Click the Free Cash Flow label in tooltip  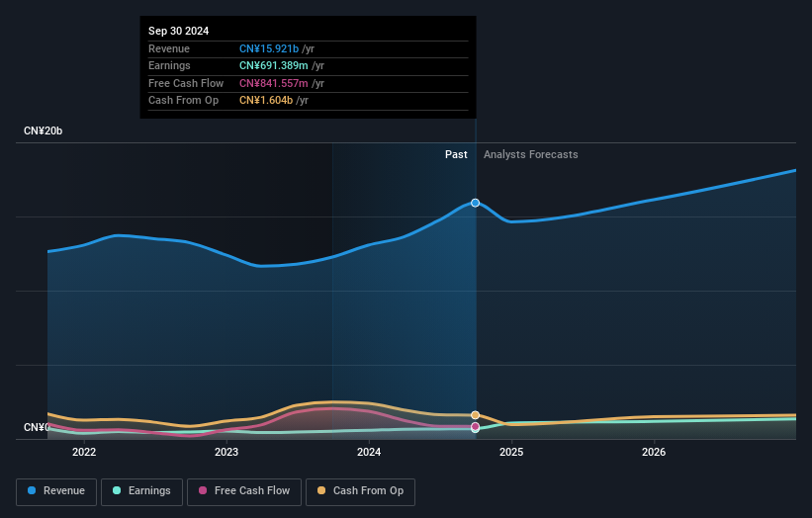[186, 83]
